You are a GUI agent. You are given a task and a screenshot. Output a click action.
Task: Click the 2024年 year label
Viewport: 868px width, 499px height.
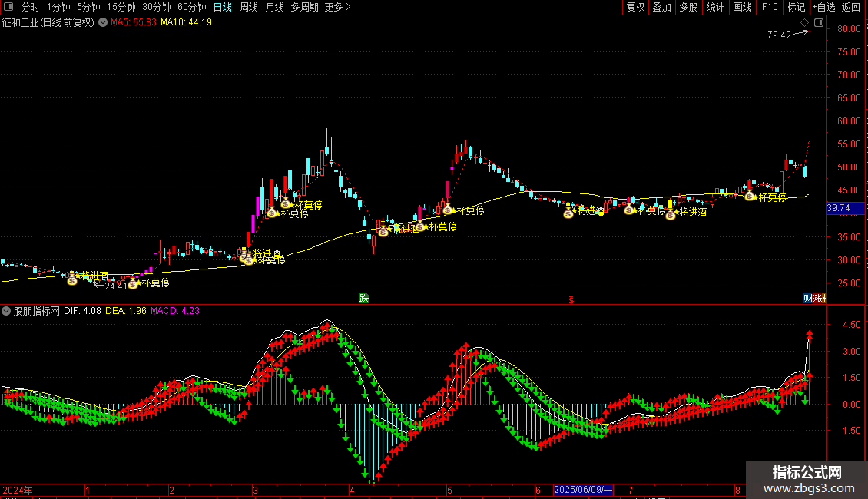18,490
